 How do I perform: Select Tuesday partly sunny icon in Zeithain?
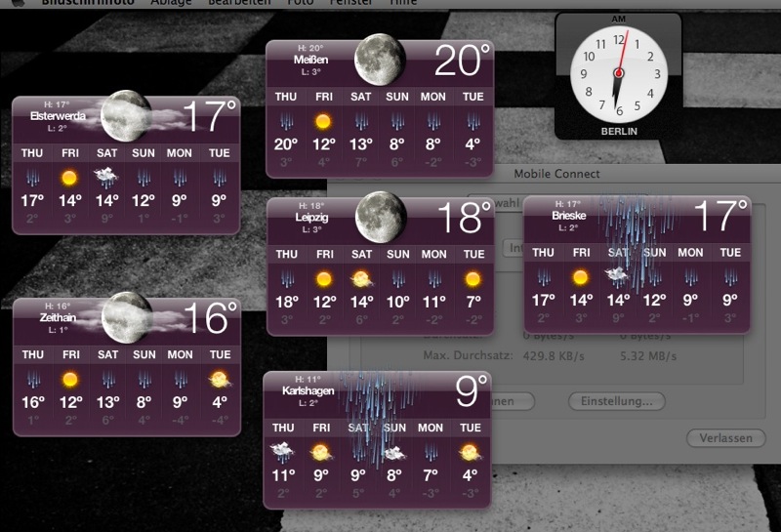(220, 379)
